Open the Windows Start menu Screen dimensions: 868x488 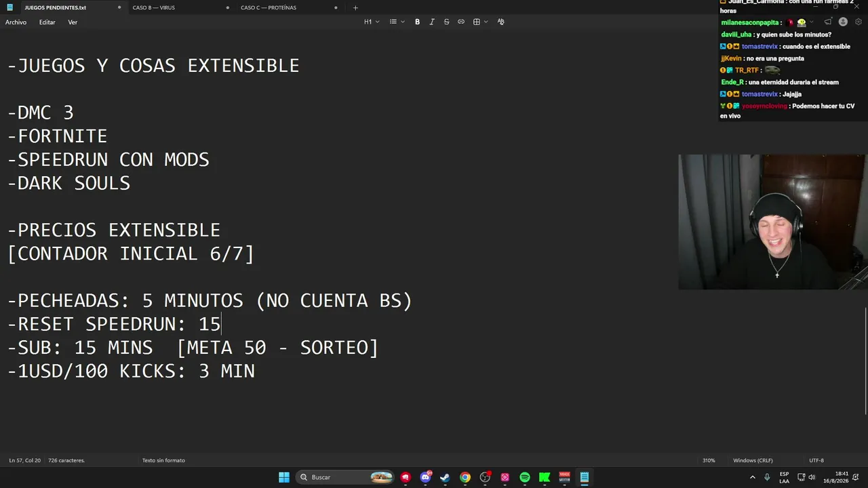coord(284,477)
